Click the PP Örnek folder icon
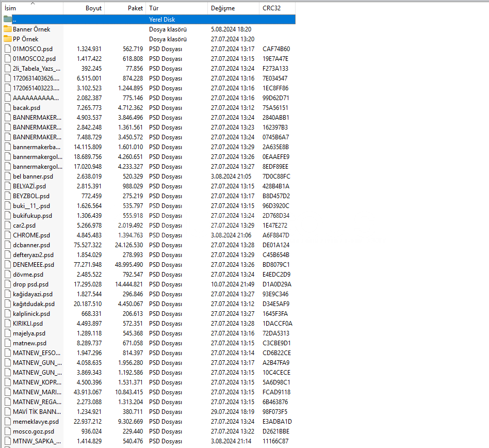Viewport: 489px width, 448px height. coord(8,39)
